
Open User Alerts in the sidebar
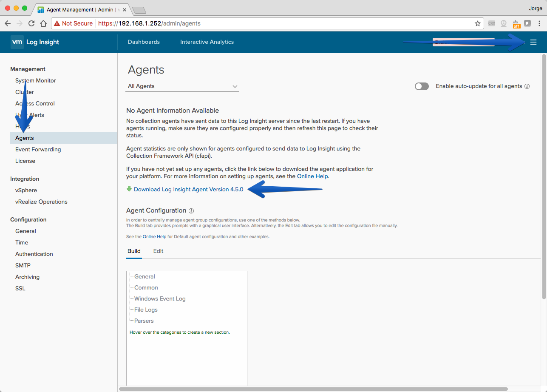pyautogui.click(x=30, y=115)
